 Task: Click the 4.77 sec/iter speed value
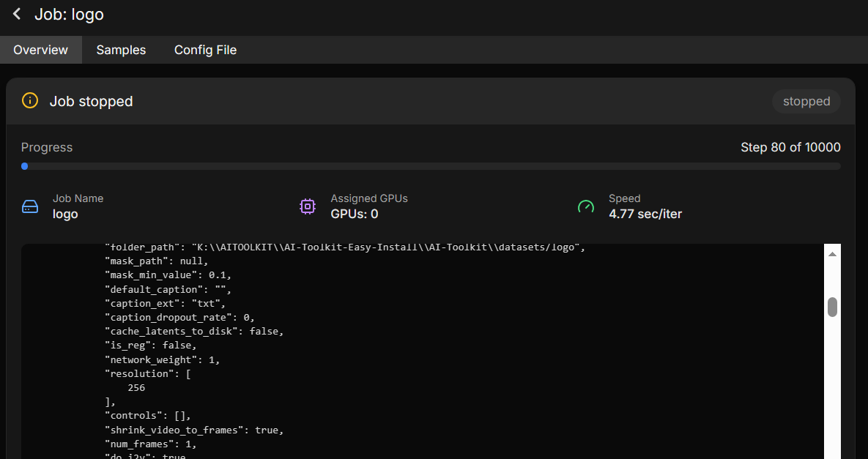click(645, 214)
